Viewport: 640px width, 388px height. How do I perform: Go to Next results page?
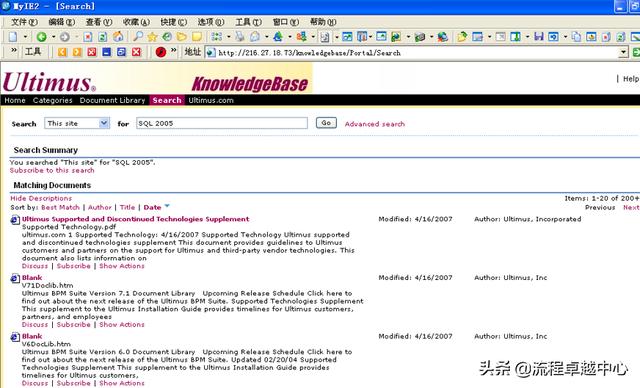pyautogui.click(x=631, y=207)
